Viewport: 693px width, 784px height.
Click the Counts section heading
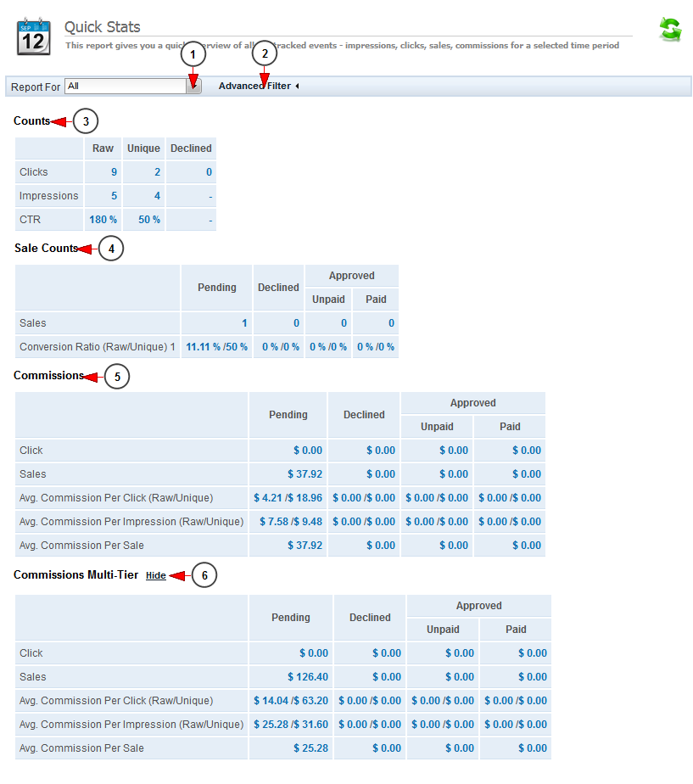pos(31,121)
